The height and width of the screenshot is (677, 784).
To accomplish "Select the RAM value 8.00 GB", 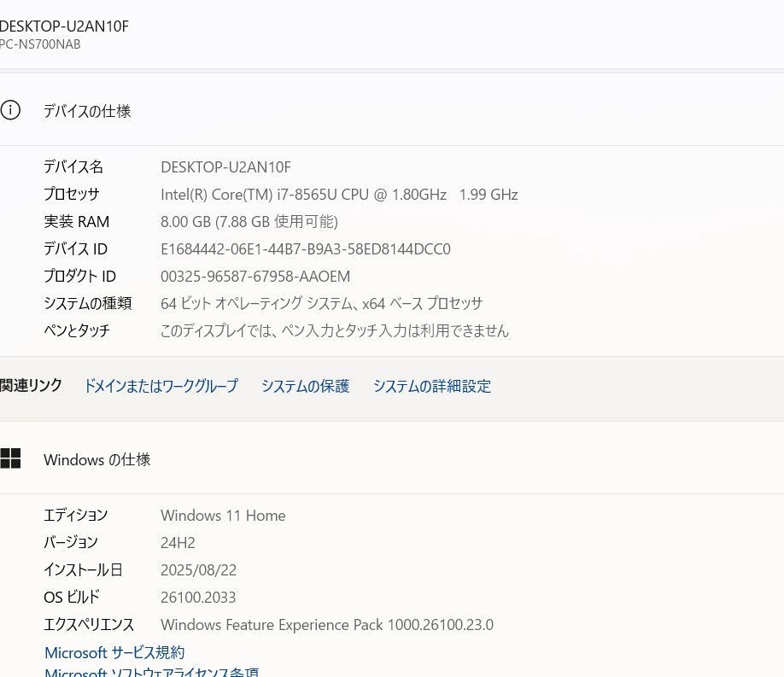I will (x=249, y=221).
